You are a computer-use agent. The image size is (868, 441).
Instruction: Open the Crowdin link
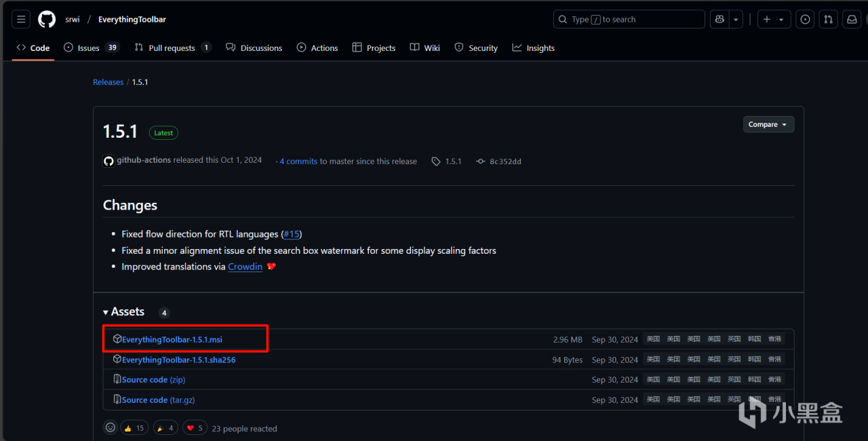(245, 267)
